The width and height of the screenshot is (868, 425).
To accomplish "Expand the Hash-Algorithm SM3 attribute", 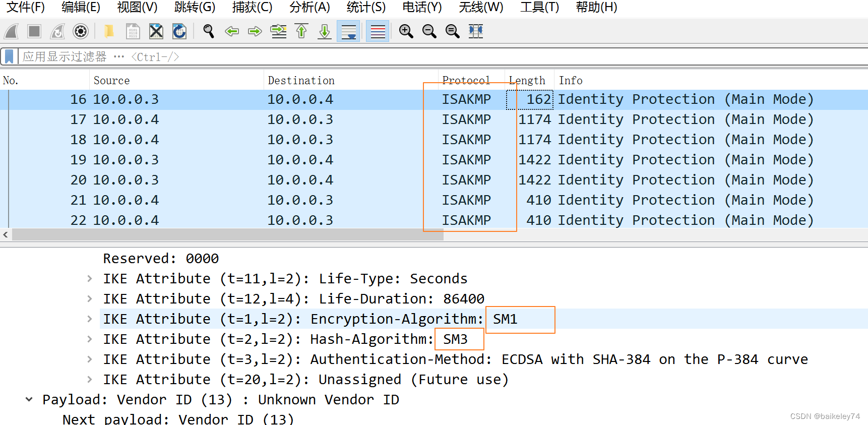I will [89, 339].
